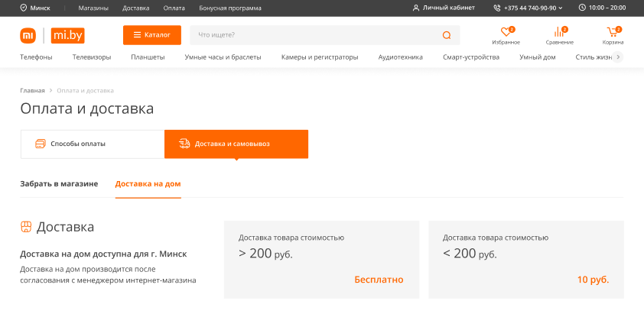Go to Главная breadcrumb link
The height and width of the screenshot is (314, 644).
point(32,90)
